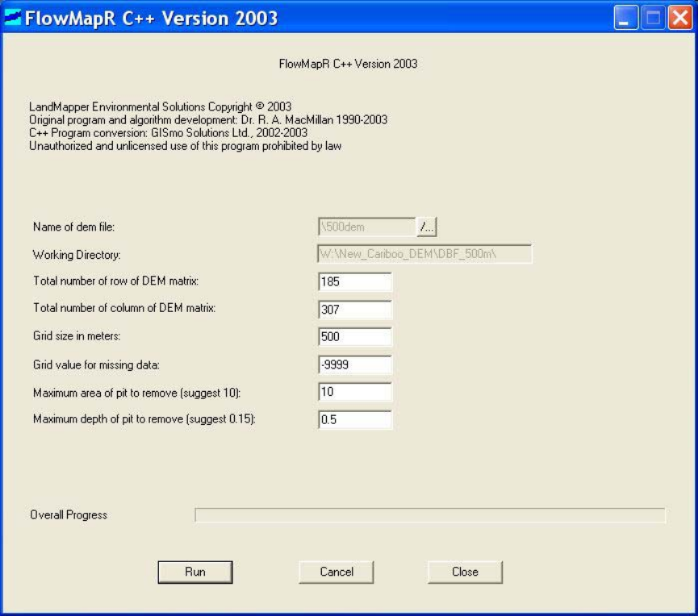Click 'Total number of column of DEM matrix:' label

(124, 308)
